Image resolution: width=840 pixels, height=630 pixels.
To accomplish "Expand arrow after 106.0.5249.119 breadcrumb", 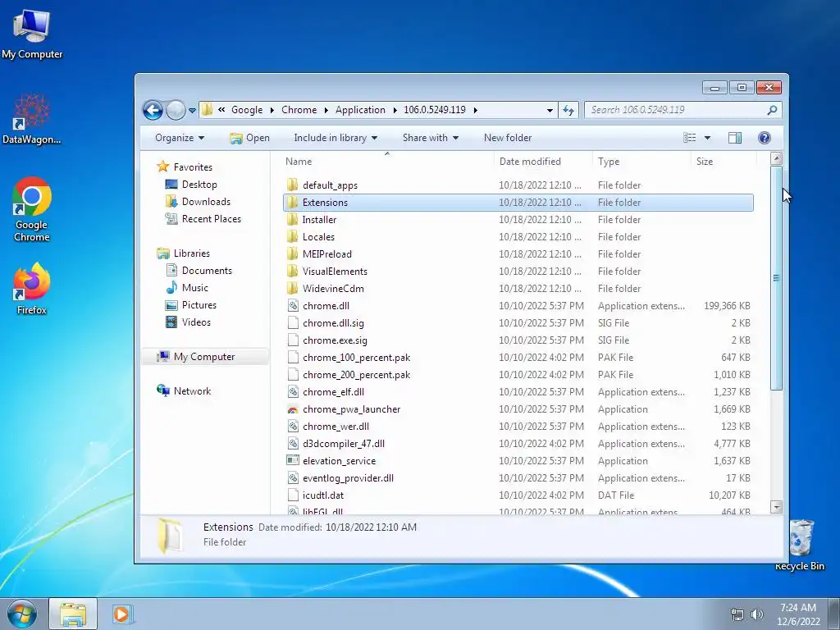I will [x=475, y=111].
